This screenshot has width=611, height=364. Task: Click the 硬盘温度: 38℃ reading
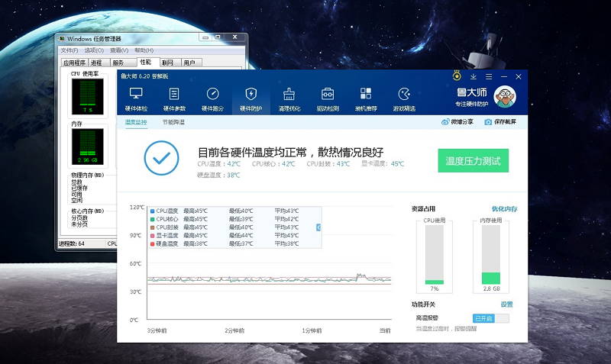[x=218, y=176]
